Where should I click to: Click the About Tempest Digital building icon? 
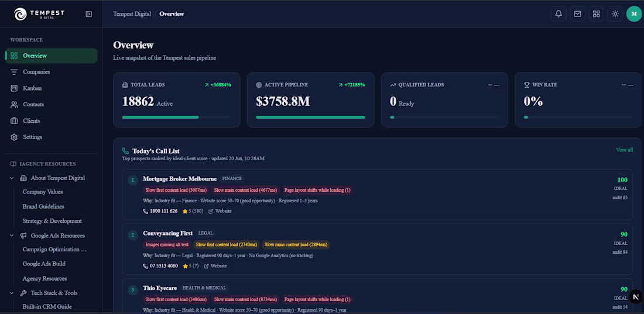pyautogui.click(x=23, y=178)
